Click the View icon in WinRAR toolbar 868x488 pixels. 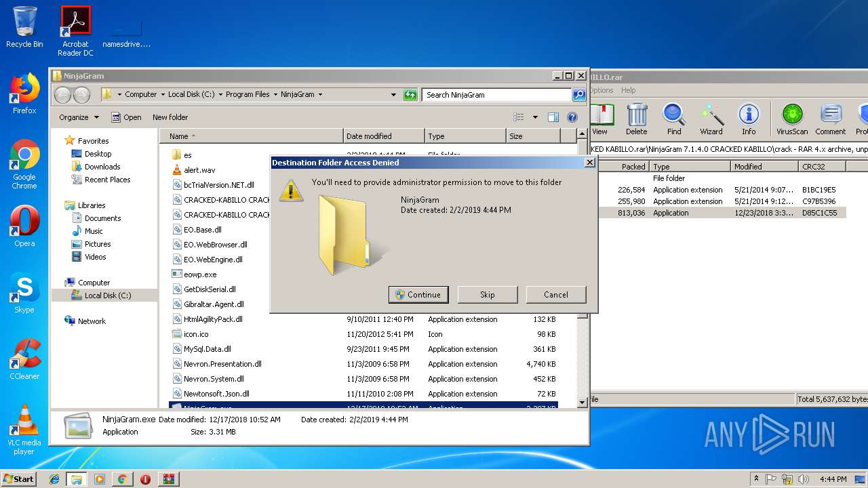600,119
